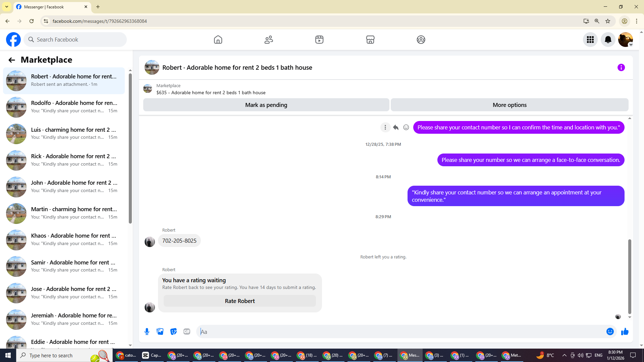The width and height of the screenshot is (644, 362).
Task: Click the Rate Robert button
Action: 239,301
